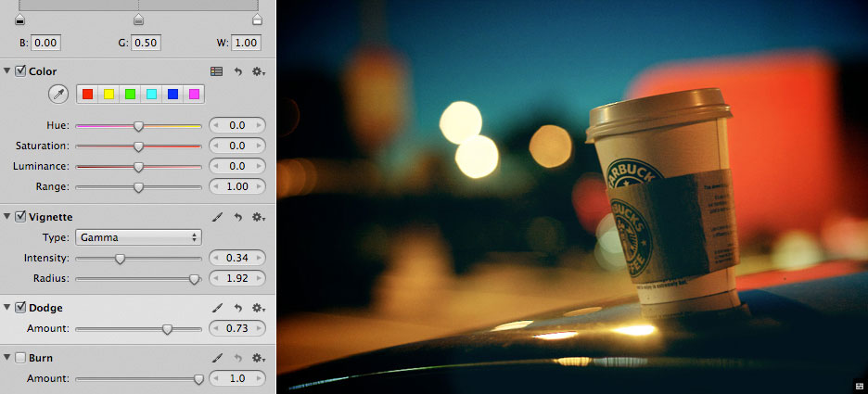
Task: Pick the Color eyedropper tool
Action: pos(58,95)
